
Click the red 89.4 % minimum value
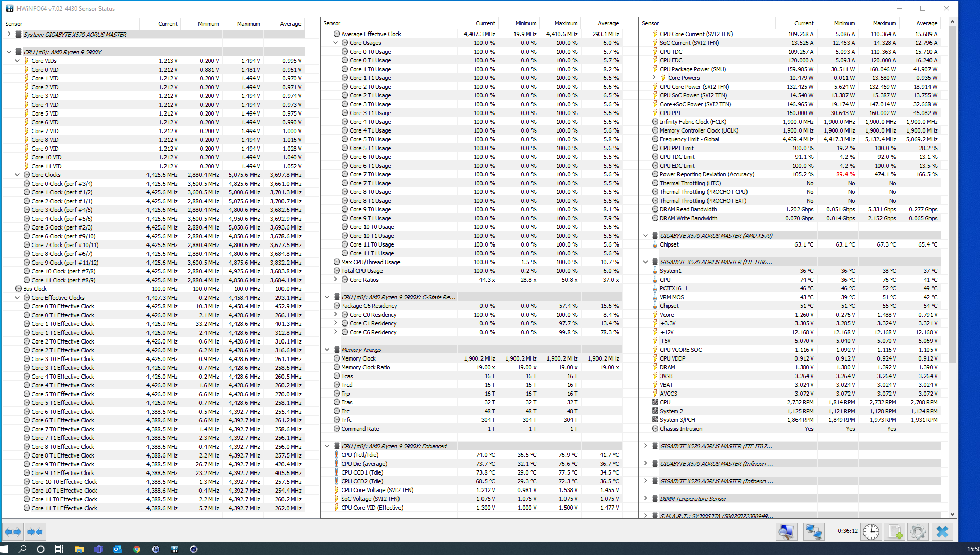[845, 174]
